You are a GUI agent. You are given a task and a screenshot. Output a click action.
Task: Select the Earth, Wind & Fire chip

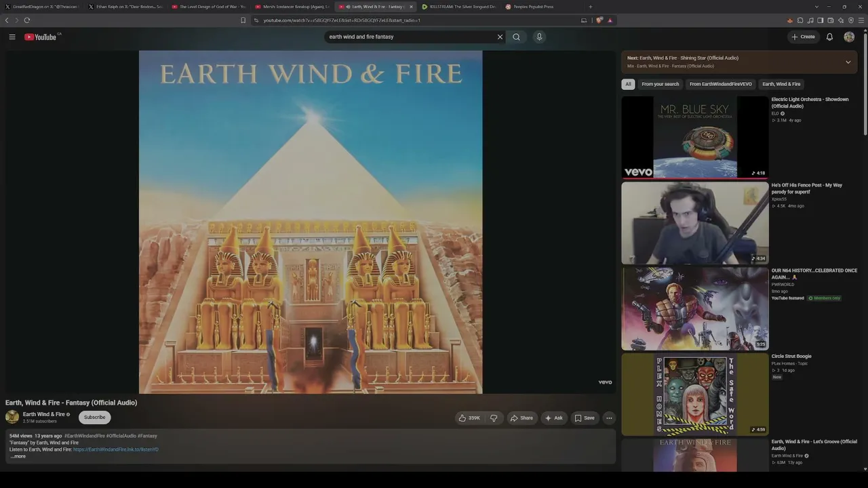coord(781,84)
